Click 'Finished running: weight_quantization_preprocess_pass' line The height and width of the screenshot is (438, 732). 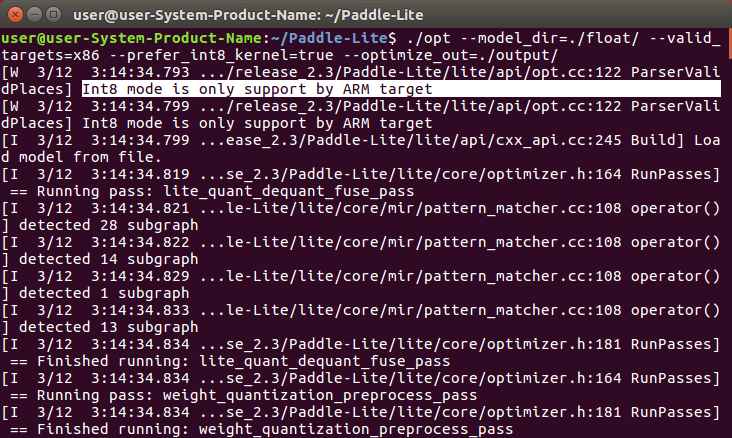click(x=275, y=429)
